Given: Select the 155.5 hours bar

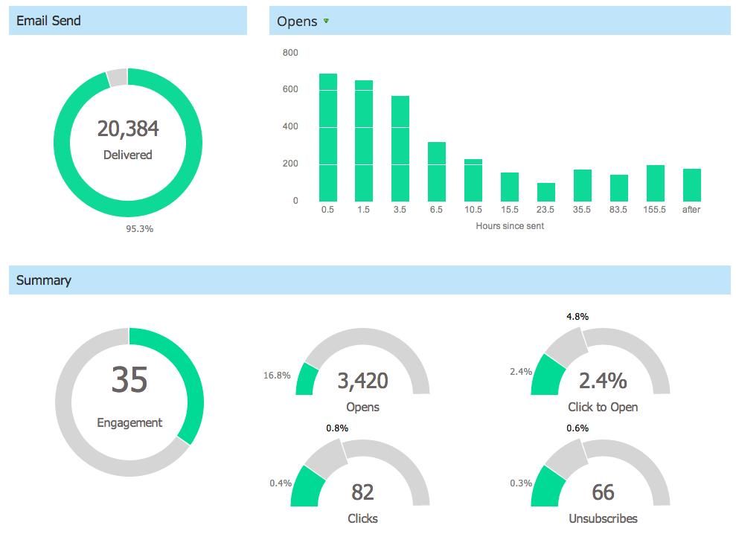Looking at the screenshot, I should pos(656,183).
